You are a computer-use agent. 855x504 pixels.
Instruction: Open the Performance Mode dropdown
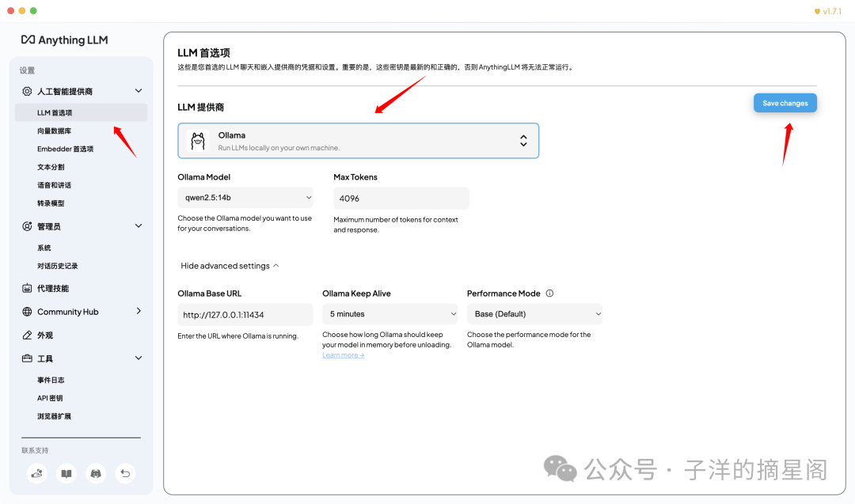click(x=535, y=314)
